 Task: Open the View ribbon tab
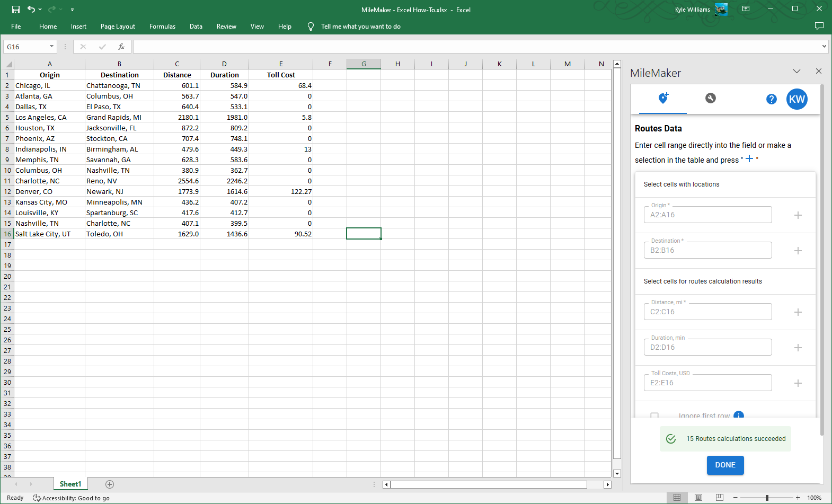click(257, 26)
